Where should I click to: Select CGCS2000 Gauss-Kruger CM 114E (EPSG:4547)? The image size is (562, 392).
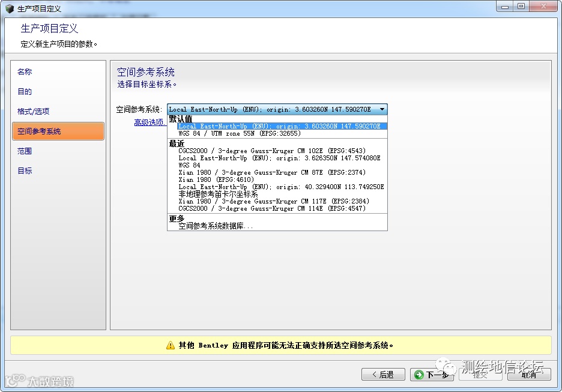[272, 208]
